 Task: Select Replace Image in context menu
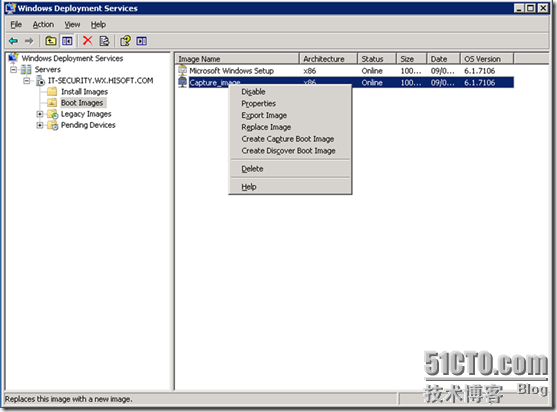290,127
